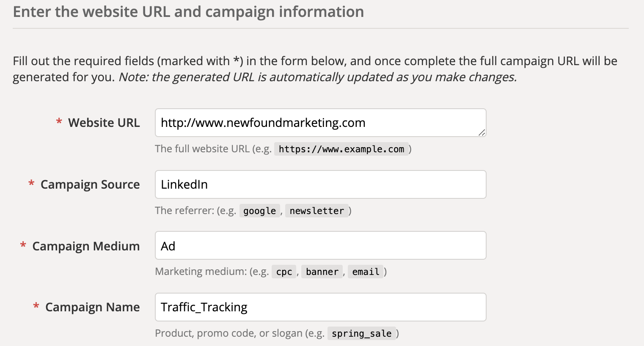This screenshot has width=644, height=346.
Task: Click into the Campaign Medium field
Action: [320, 245]
